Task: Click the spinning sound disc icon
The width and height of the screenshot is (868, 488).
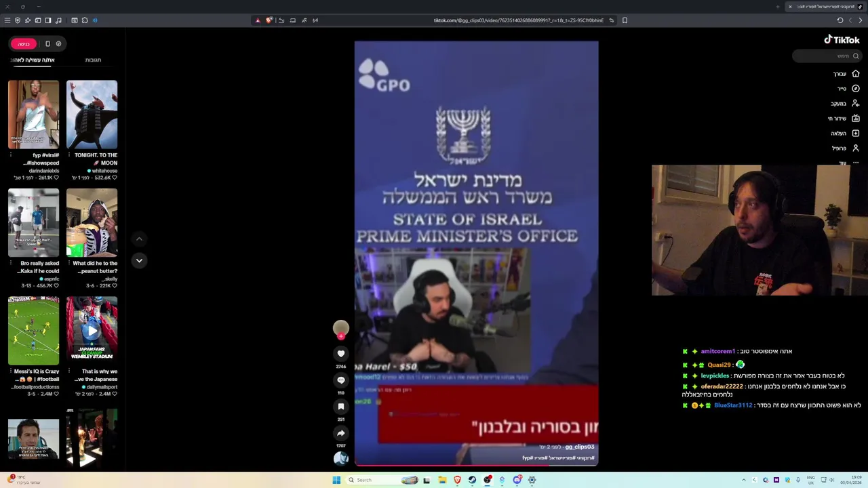Action: [x=341, y=458]
